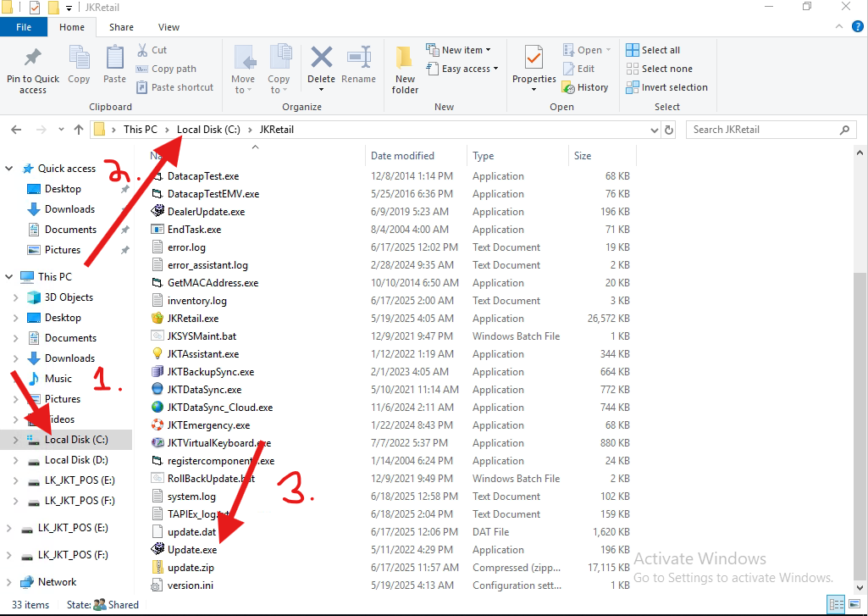Click the Back navigation arrow
The height and width of the screenshot is (616, 868).
[16, 130]
